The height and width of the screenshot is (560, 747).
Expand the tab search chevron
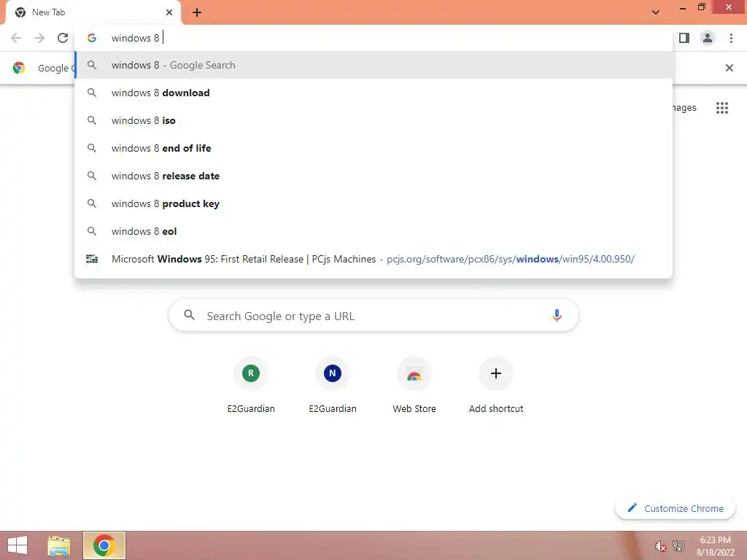click(x=656, y=12)
